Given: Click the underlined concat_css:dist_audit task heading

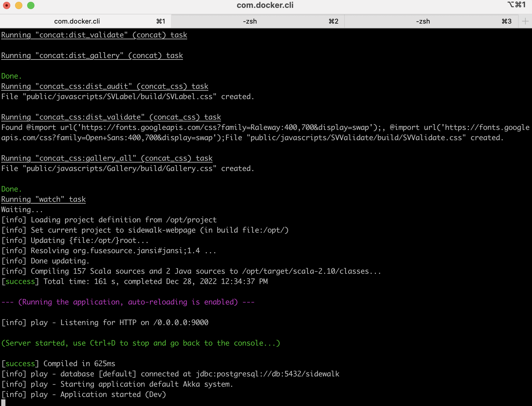Looking at the screenshot, I should (x=104, y=86).
